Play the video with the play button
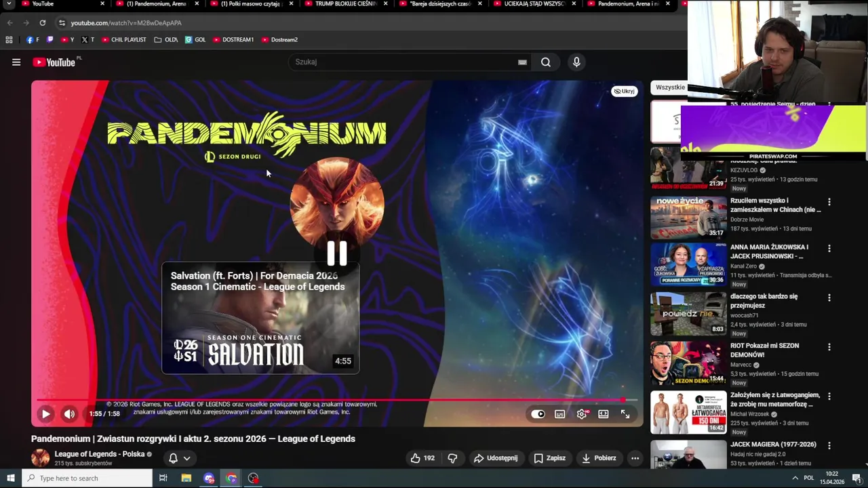 45,414
